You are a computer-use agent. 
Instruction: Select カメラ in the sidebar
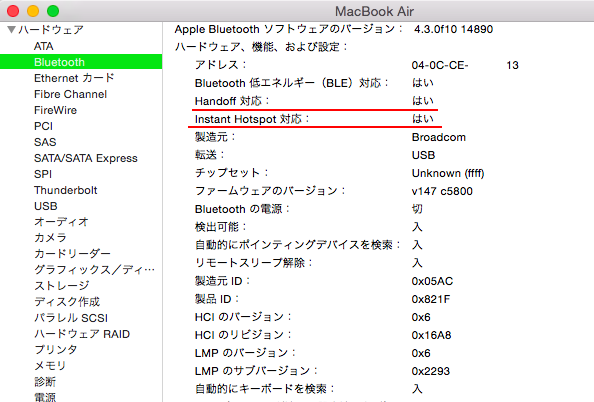50,238
